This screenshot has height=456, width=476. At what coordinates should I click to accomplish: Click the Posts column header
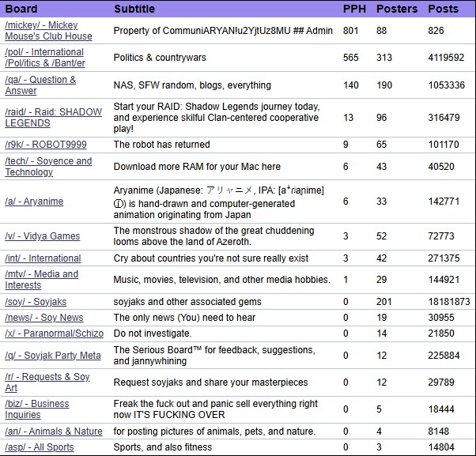443,9
